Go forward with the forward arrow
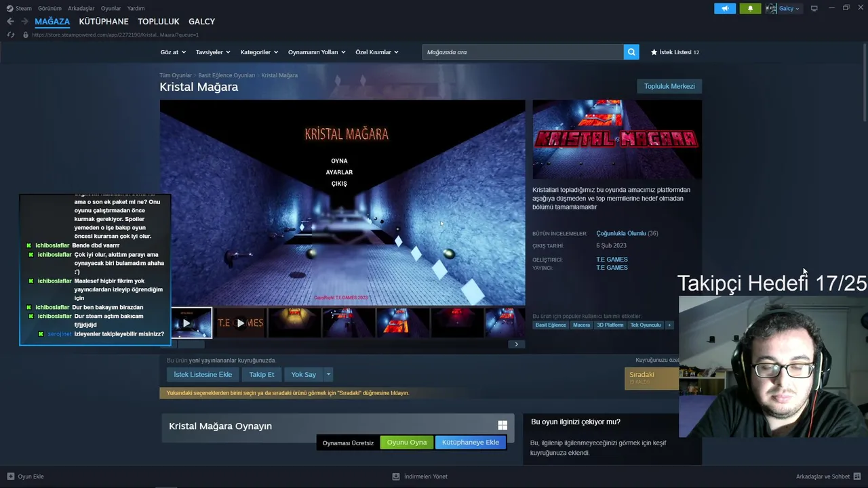Image resolution: width=868 pixels, height=488 pixels. [x=24, y=22]
